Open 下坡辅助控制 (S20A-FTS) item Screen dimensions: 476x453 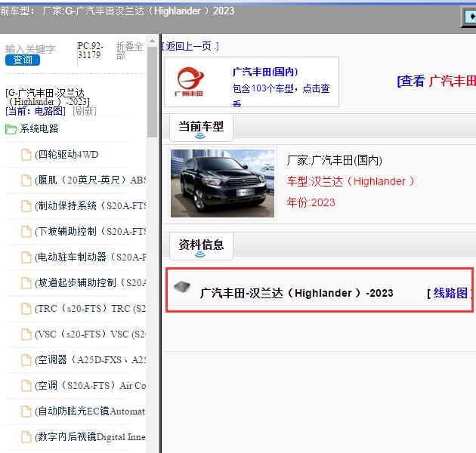tap(90, 232)
